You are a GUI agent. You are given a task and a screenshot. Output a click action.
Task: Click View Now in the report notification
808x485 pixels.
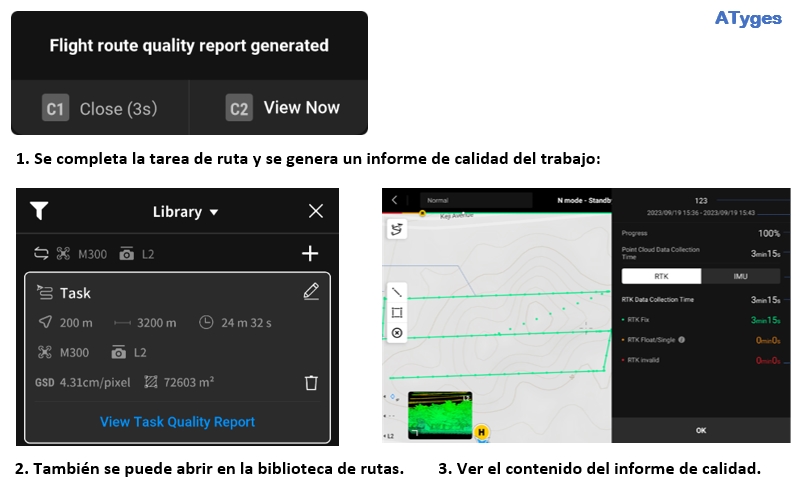(301, 108)
